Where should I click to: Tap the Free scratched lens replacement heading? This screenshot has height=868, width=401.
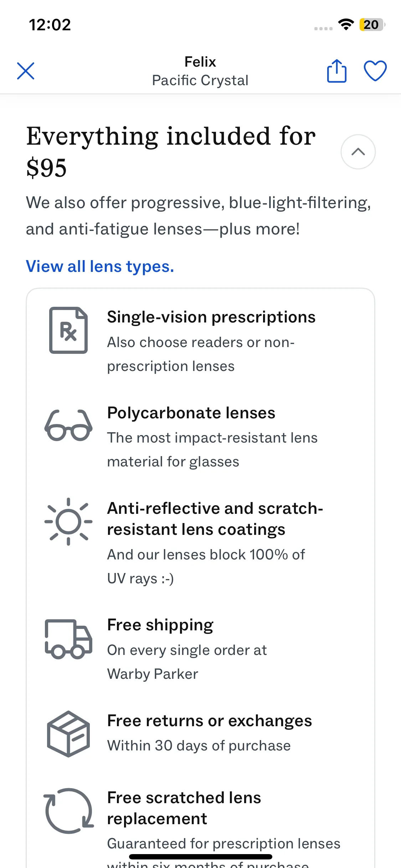point(184,808)
